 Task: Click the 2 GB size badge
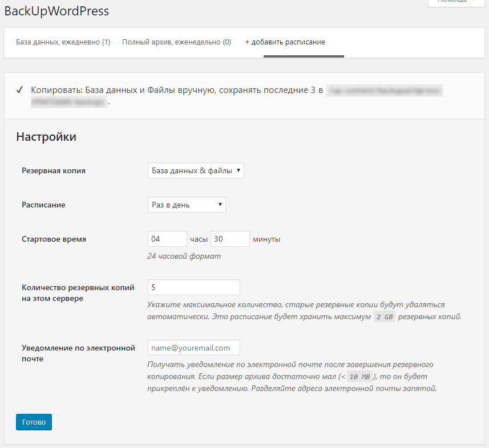[385, 317]
